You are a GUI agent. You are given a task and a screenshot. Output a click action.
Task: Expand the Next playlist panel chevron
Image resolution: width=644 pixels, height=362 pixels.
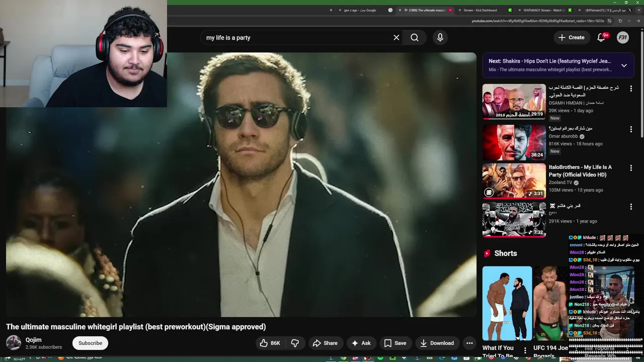[624, 65]
